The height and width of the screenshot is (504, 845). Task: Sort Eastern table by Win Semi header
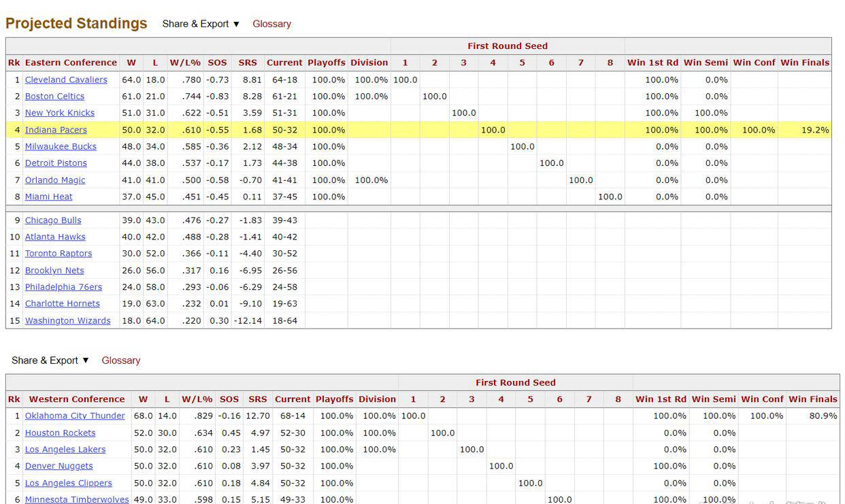point(706,63)
